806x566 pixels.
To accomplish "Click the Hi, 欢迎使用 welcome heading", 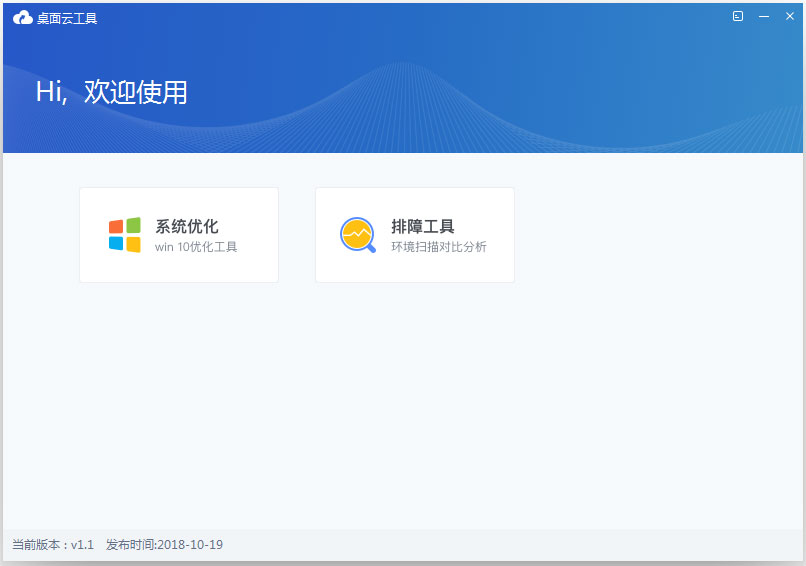I will pos(112,92).
